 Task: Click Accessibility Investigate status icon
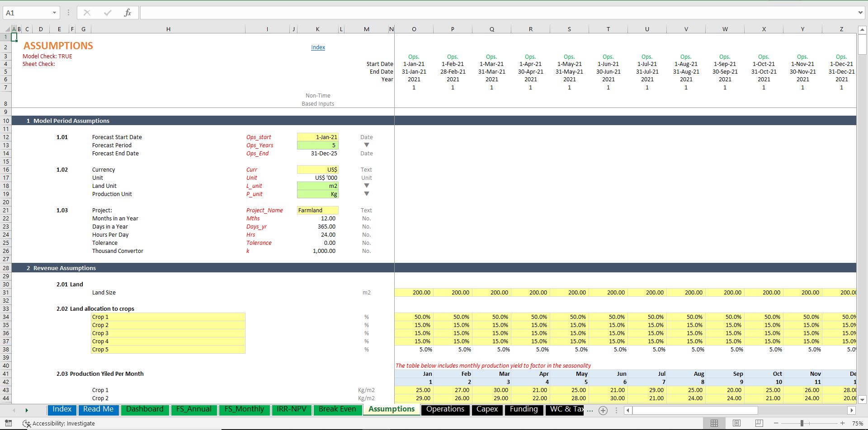[27, 424]
